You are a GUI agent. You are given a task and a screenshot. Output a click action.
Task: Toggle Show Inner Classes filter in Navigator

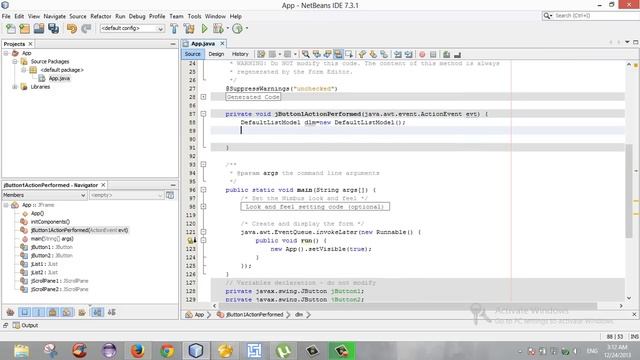click(x=67, y=313)
